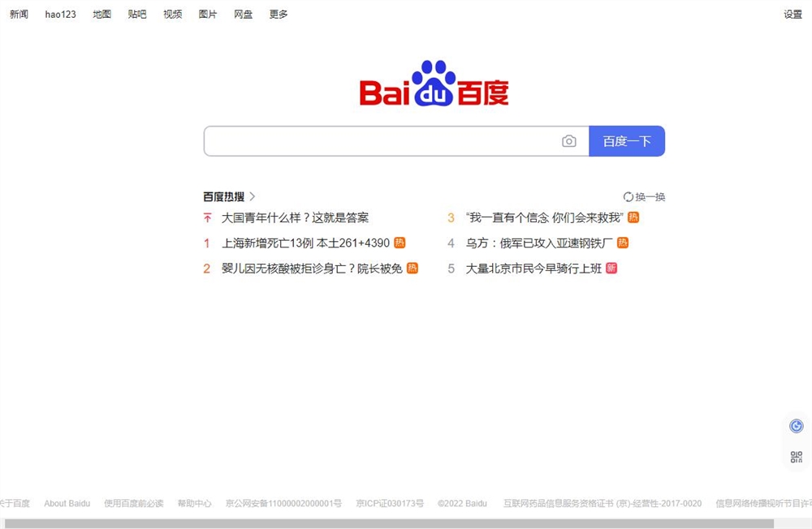Click the red top-pinned arrow icon
This screenshot has width=812, height=529.
tap(207, 218)
